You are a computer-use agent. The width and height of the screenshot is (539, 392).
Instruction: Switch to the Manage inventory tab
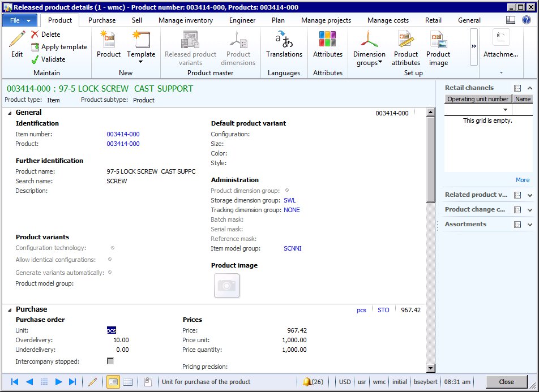tap(186, 20)
